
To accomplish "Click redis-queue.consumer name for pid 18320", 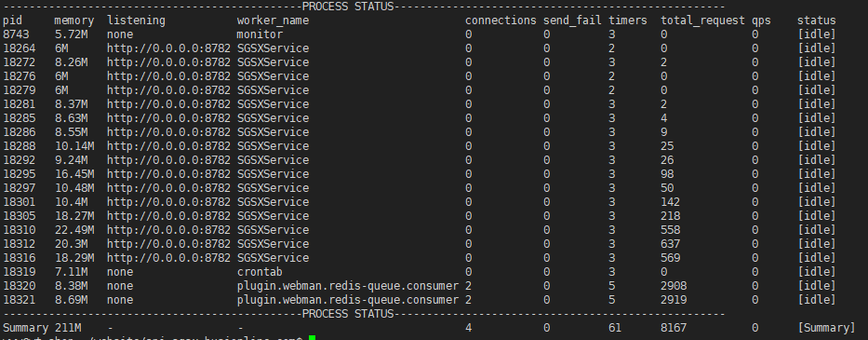I will click(348, 286).
